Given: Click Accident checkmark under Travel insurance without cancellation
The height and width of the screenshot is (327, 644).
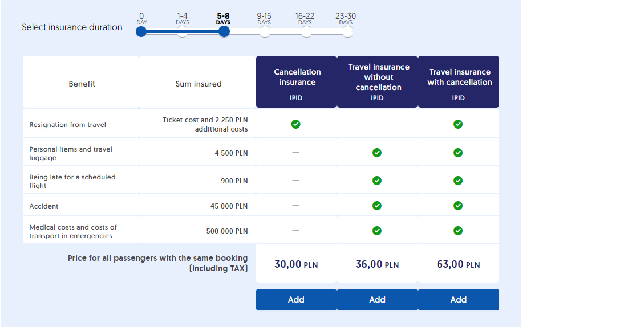Looking at the screenshot, I should [x=377, y=206].
